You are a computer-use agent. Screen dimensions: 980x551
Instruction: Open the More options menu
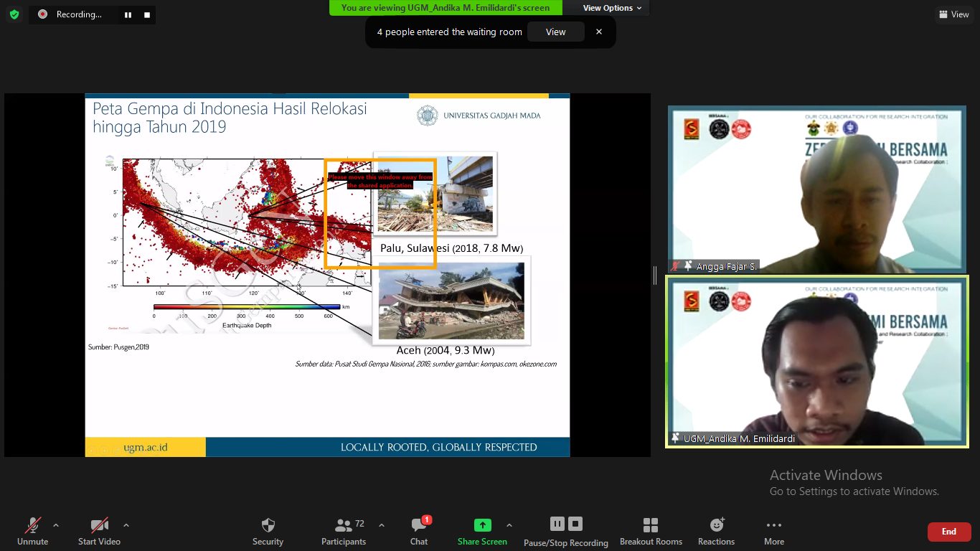773,525
